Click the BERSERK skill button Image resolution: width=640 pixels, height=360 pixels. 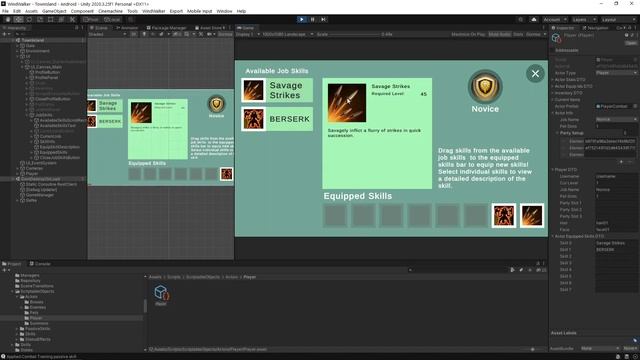(278, 119)
